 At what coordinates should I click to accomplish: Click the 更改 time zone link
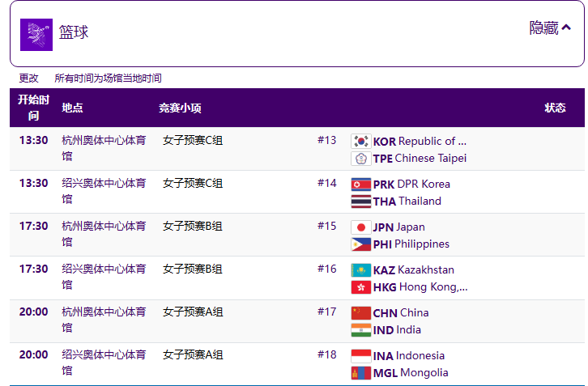[x=29, y=78]
